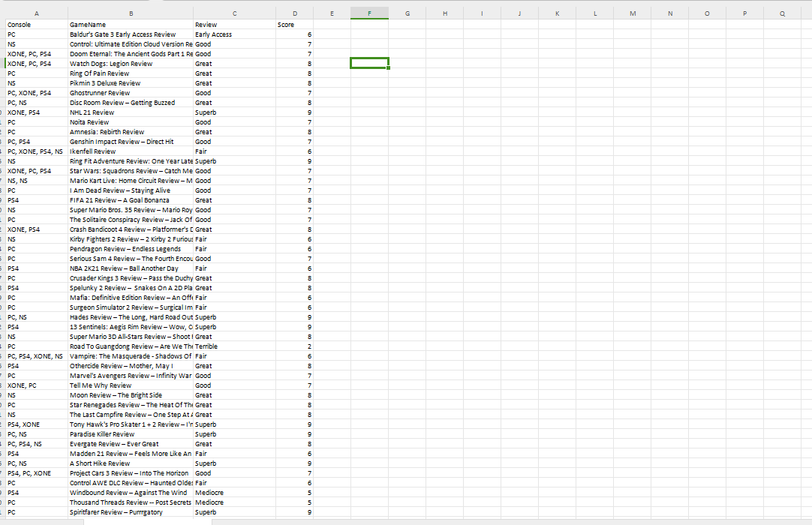Select Windbound Review – Against The Wind cell
This screenshot has height=525, width=812.
coord(131,493)
